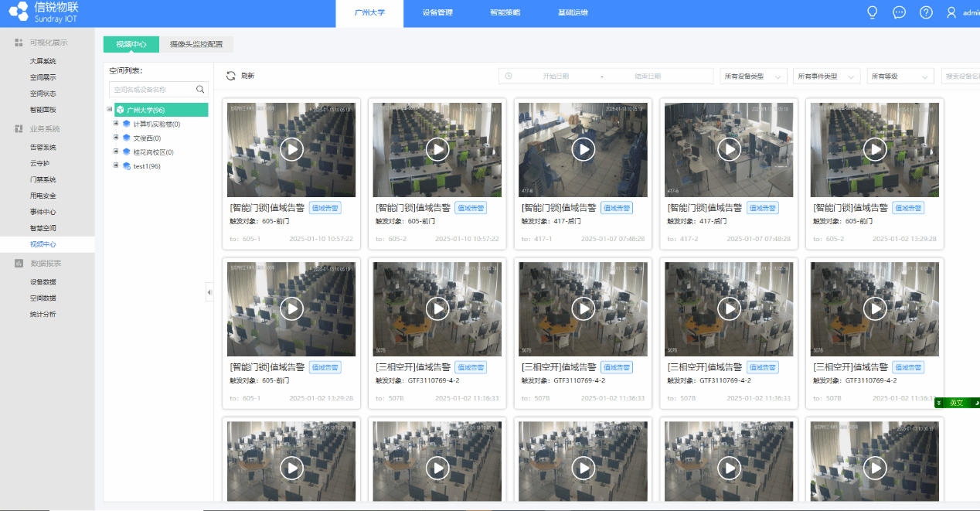Play the video for camera 417-1
Viewport: 980px width, 511px height.
tap(583, 149)
